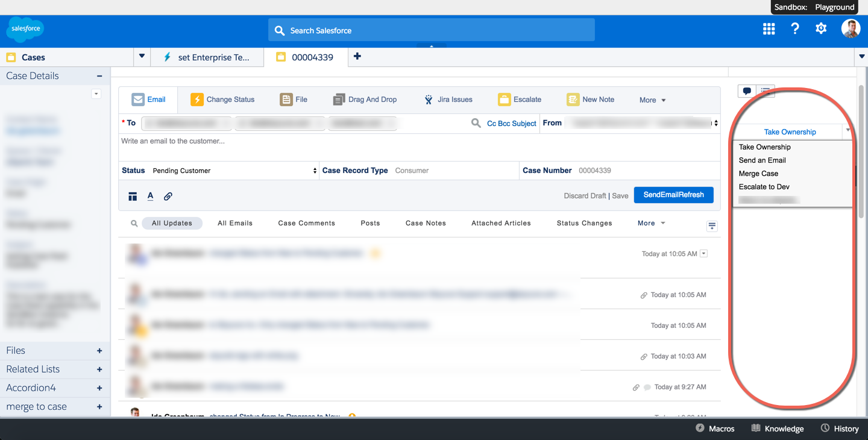Viewport: 868px width, 440px height.
Task: Choose Escalate to Dev from the menu
Action: pyautogui.click(x=764, y=187)
